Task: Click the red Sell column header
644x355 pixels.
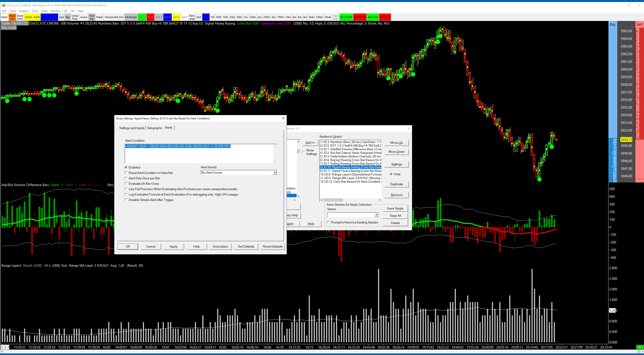Action: click(x=639, y=25)
